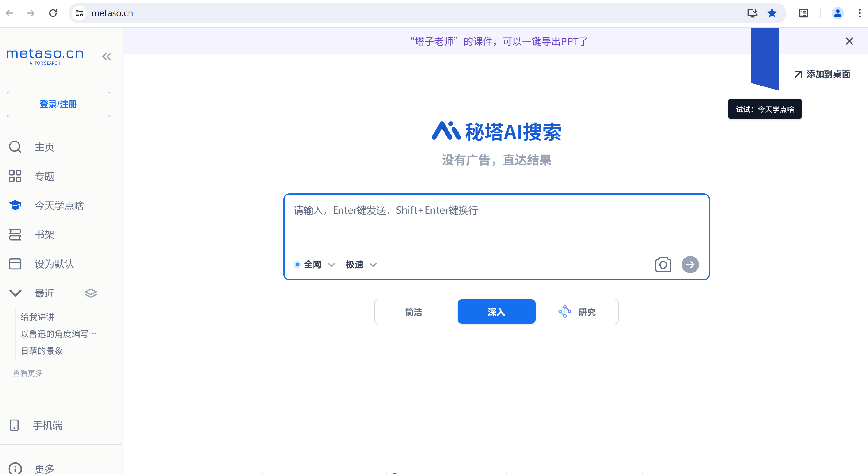Image resolution: width=868 pixels, height=474 pixels.
Task: Click the metaso.cn logo
Action: [x=45, y=56]
